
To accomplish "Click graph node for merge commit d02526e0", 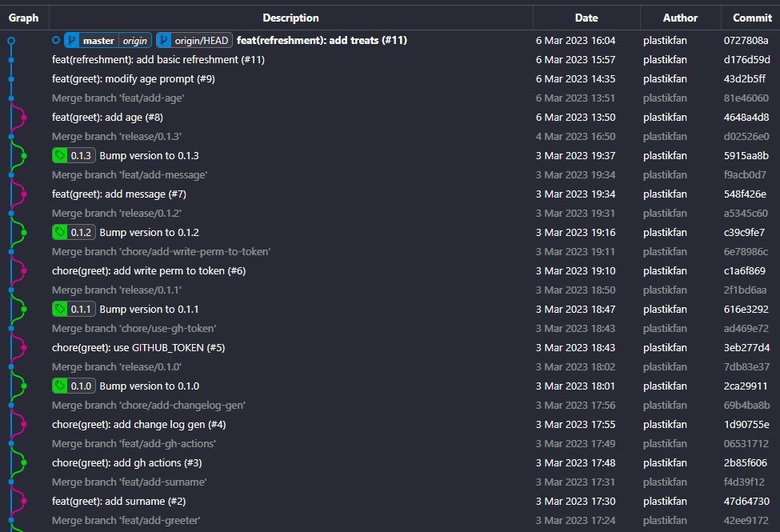I will [11, 136].
